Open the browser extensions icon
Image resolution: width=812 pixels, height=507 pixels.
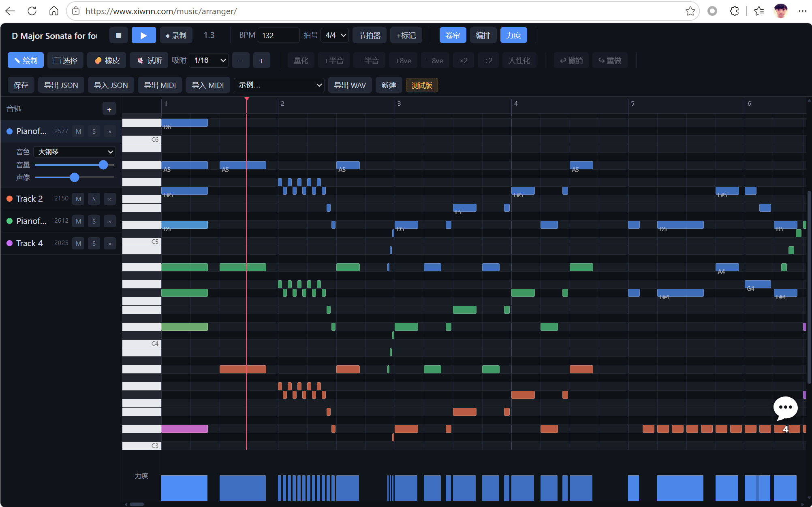pyautogui.click(x=734, y=11)
